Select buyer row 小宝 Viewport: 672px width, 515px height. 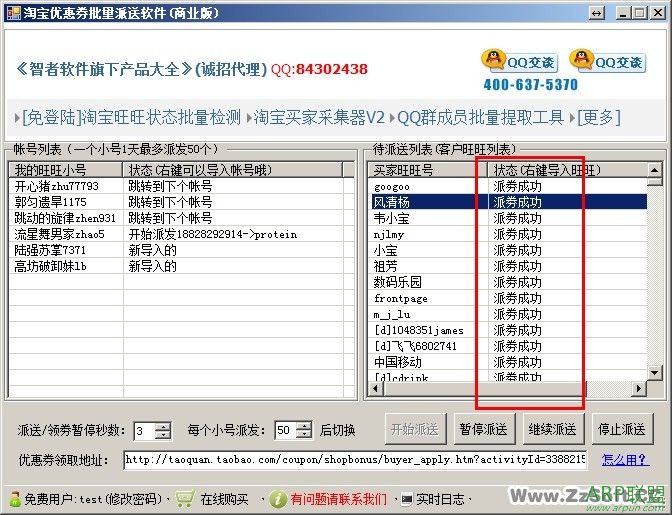point(508,250)
